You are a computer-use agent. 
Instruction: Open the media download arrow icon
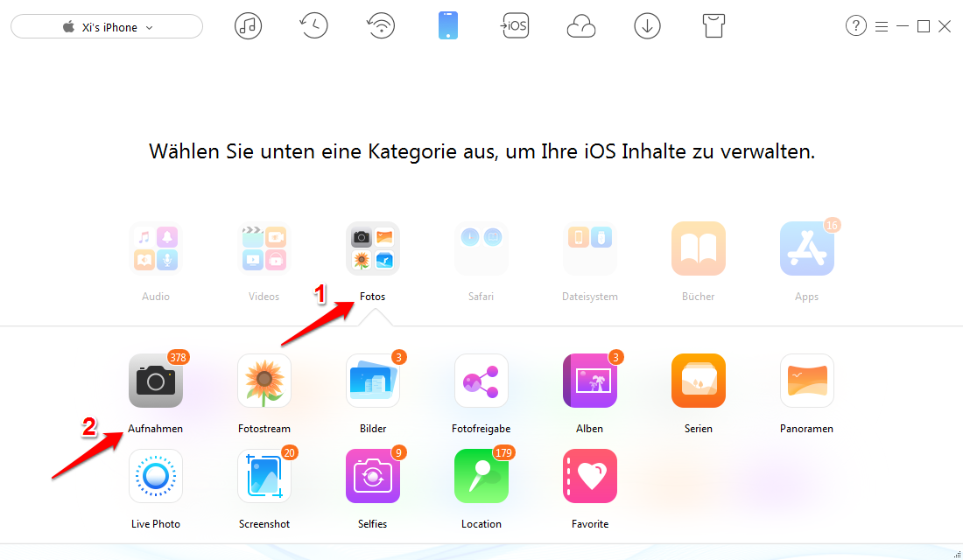[647, 26]
